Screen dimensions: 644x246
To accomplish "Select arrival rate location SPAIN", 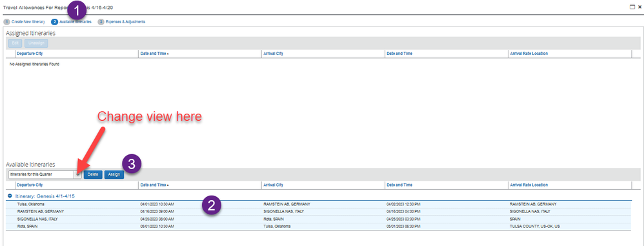I will point(515,219).
